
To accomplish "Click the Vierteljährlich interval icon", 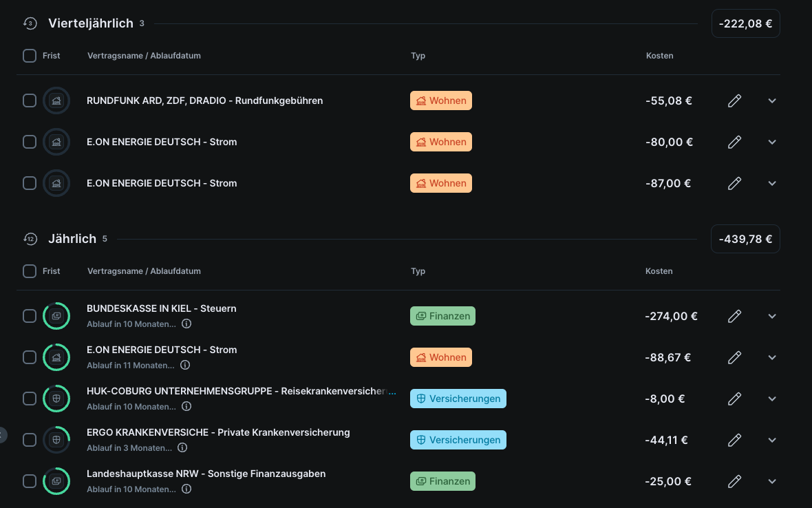I will click(30, 24).
